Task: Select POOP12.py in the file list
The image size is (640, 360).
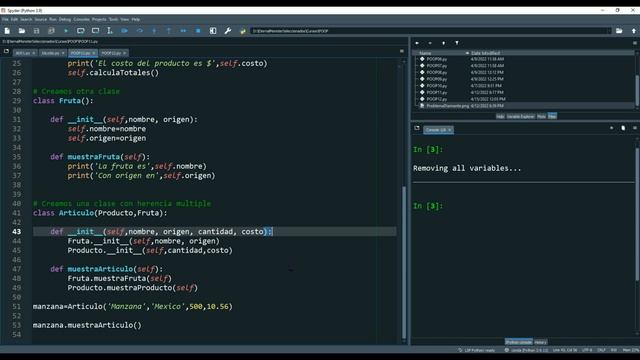Action: (x=436, y=99)
